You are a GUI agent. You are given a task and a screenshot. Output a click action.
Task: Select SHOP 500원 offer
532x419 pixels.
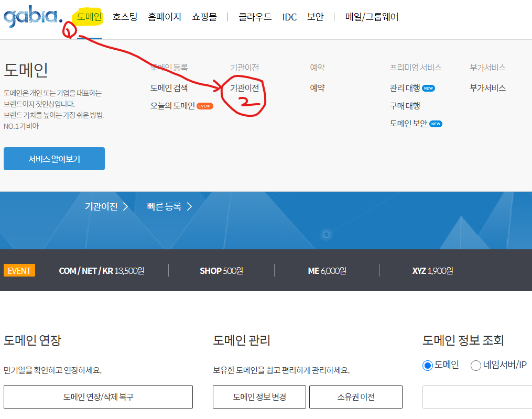pyautogui.click(x=221, y=271)
